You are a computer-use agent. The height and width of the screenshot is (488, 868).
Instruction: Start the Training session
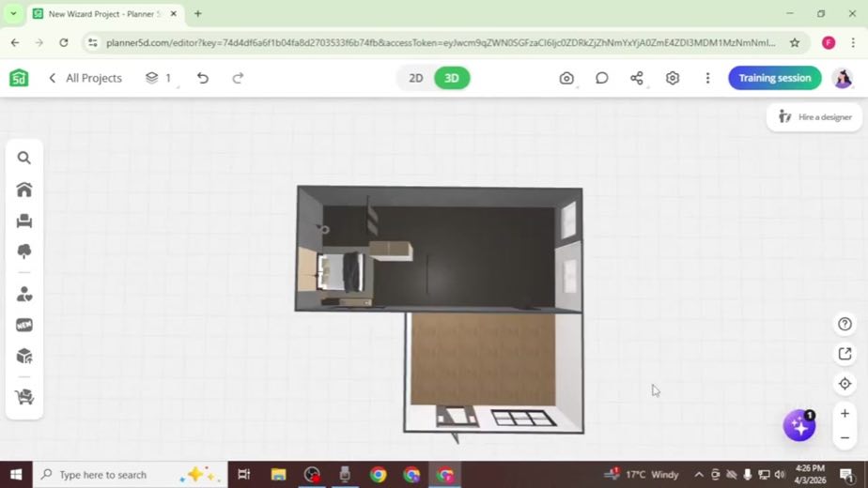tap(774, 78)
